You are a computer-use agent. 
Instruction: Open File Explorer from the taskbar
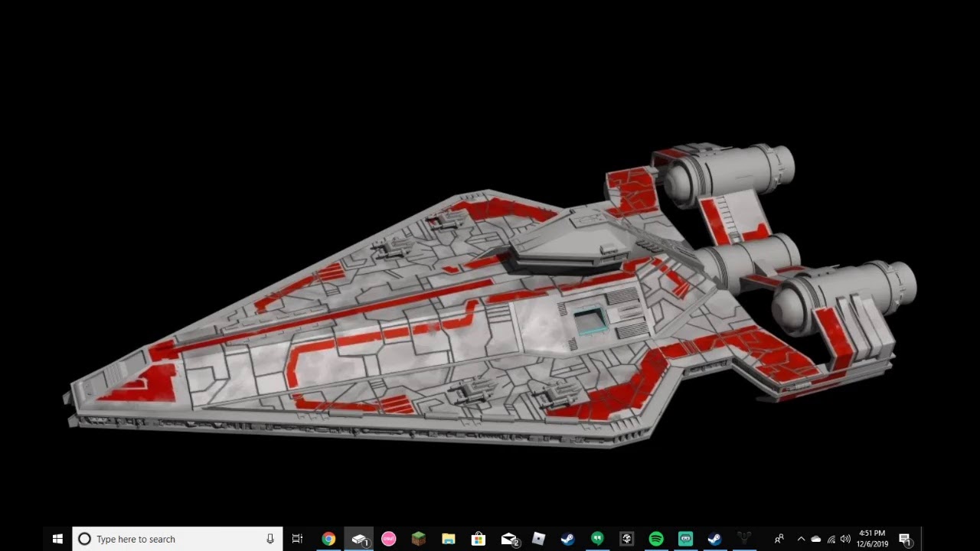(x=448, y=539)
